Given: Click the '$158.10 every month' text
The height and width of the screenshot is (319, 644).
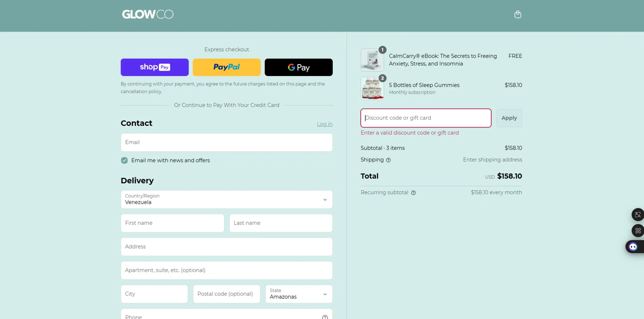Looking at the screenshot, I should (x=496, y=192).
